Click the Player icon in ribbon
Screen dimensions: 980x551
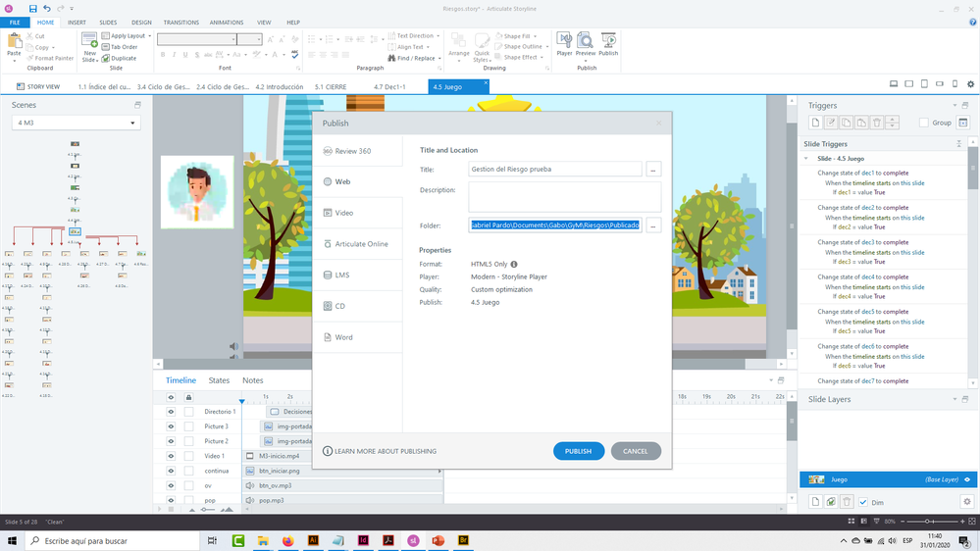(564, 43)
